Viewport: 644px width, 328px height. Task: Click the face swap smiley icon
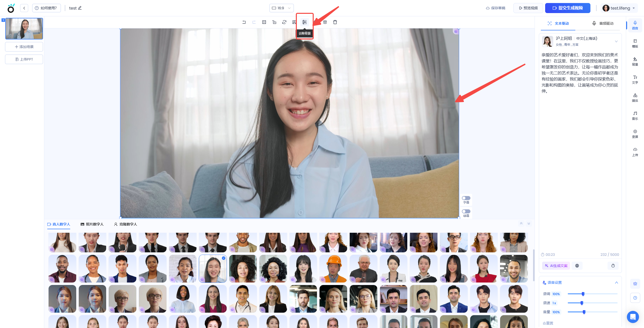[284, 22]
